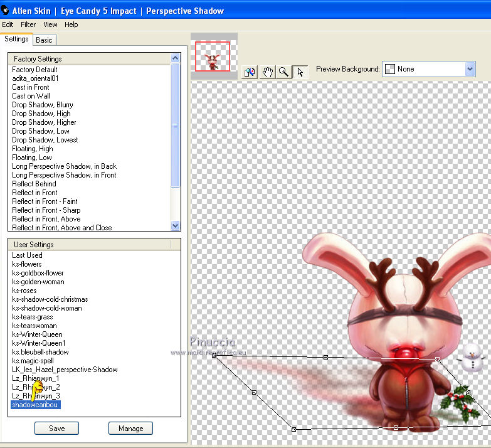The image size is (491, 448).
Task: Select the shadowcaribou user setting
Action: coord(35,405)
